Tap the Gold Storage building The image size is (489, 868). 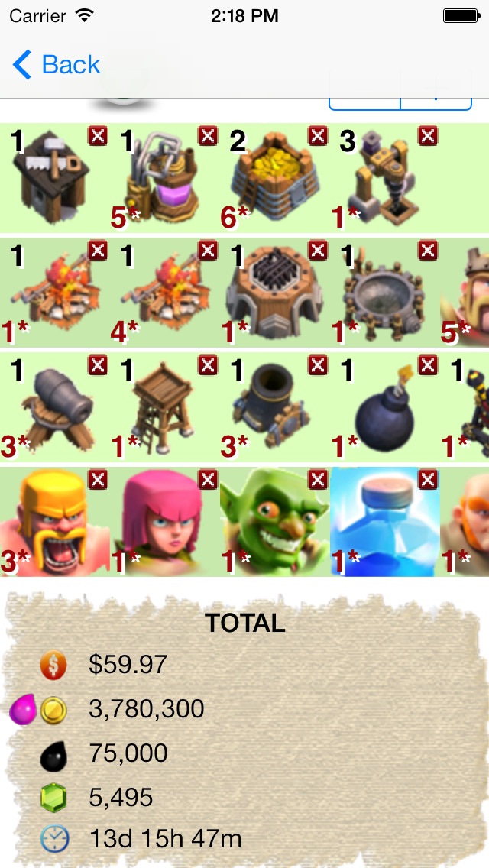(x=275, y=177)
